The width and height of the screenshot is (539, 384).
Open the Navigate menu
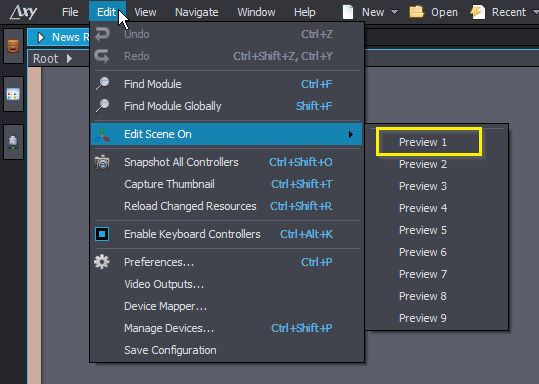coord(197,12)
